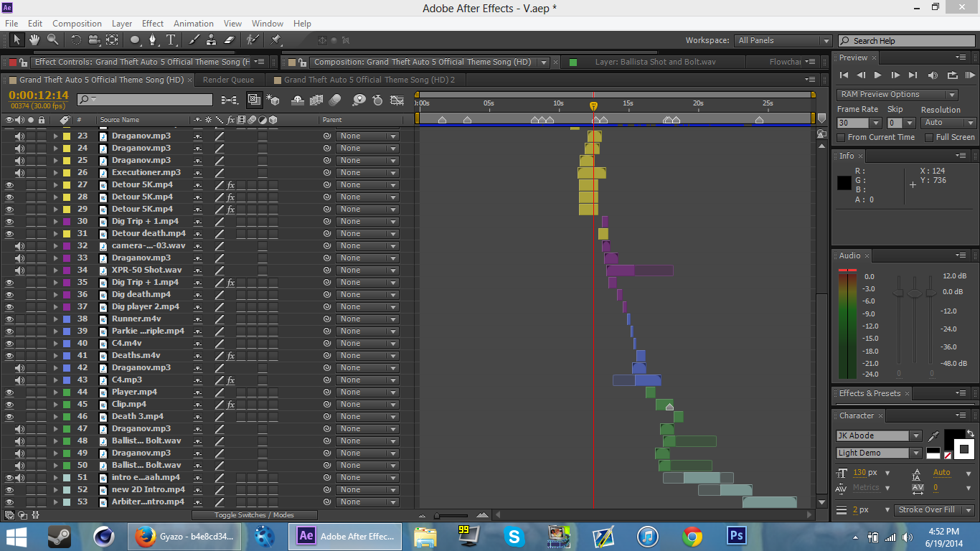Launch Steam from the taskbar
The image size is (980, 551).
(60, 535)
